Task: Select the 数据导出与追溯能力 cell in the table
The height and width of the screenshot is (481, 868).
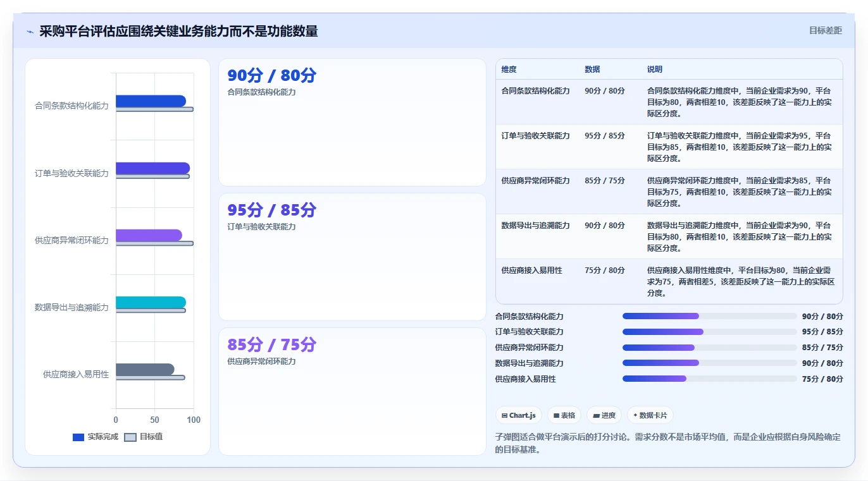Action: pos(536,226)
